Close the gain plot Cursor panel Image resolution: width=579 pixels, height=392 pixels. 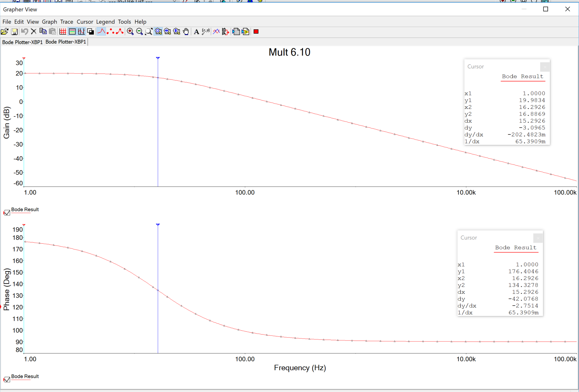pos(545,67)
